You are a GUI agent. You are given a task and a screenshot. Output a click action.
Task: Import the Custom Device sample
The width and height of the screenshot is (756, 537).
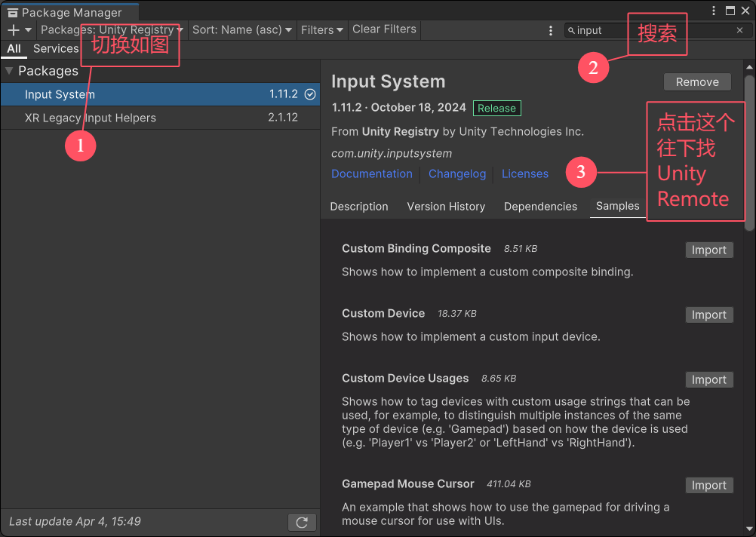[x=709, y=315]
